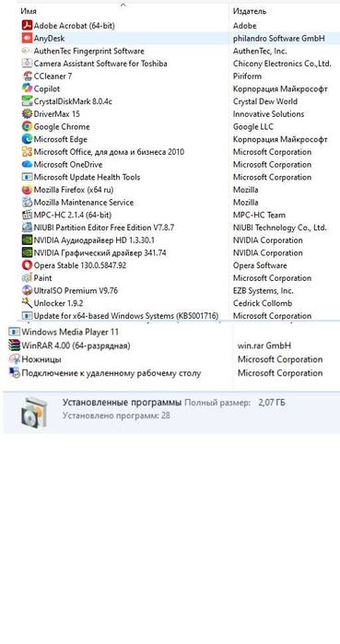Select Opera Stable 130.0.5847.92 name
The width and height of the screenshot is (340, 644).
[x=80, y=265]
